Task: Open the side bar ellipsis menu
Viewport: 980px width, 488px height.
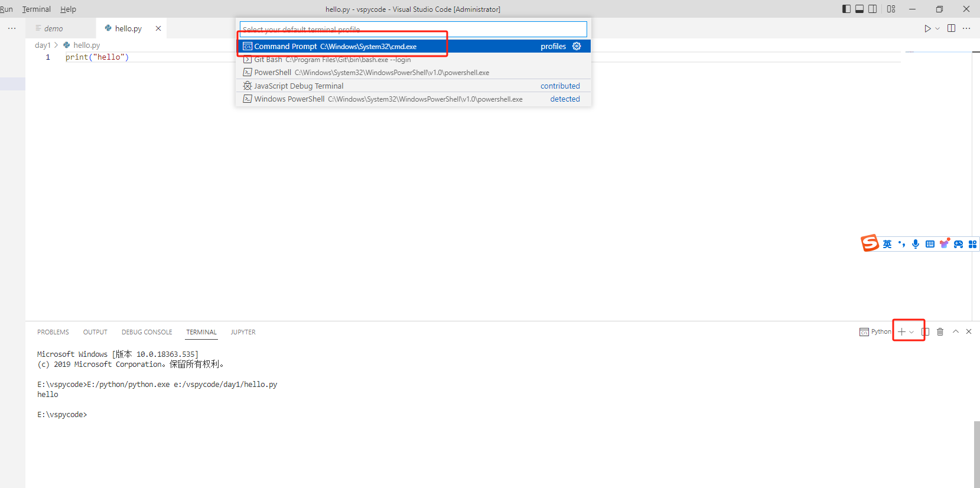Action: point(12,28)
